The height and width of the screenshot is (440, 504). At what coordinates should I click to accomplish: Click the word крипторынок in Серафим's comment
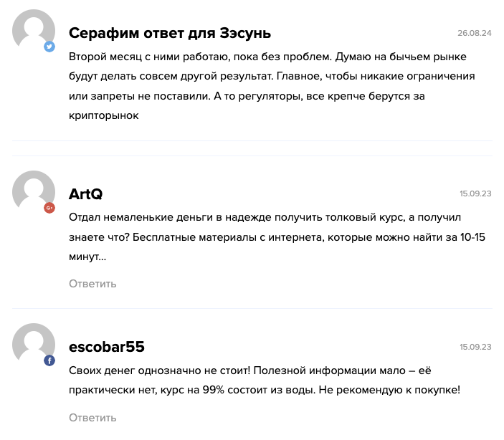click(103, 115)
